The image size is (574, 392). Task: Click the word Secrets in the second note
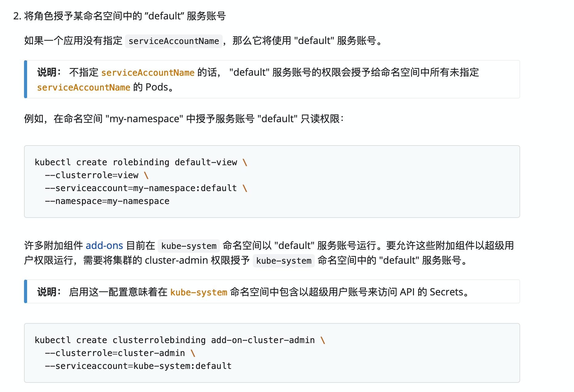(x=447, y=292)
